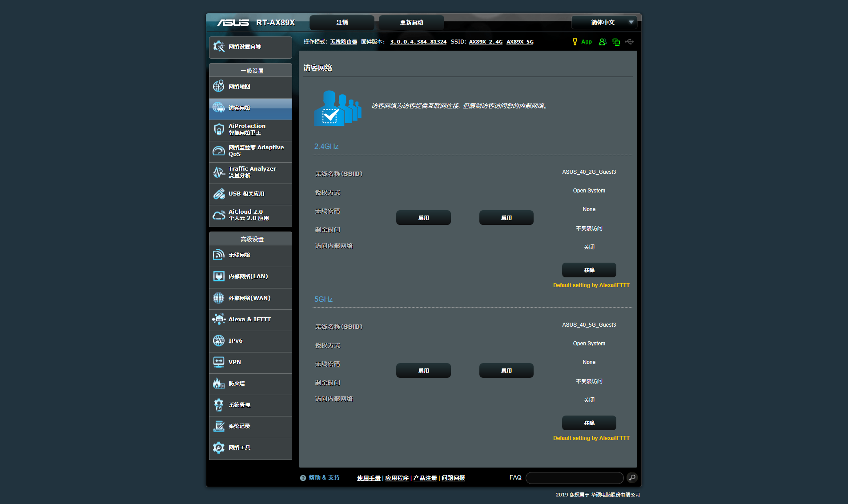Click the 2.4GHz section heading
This screenshot has height=504, width=848.
coord(326,146)
